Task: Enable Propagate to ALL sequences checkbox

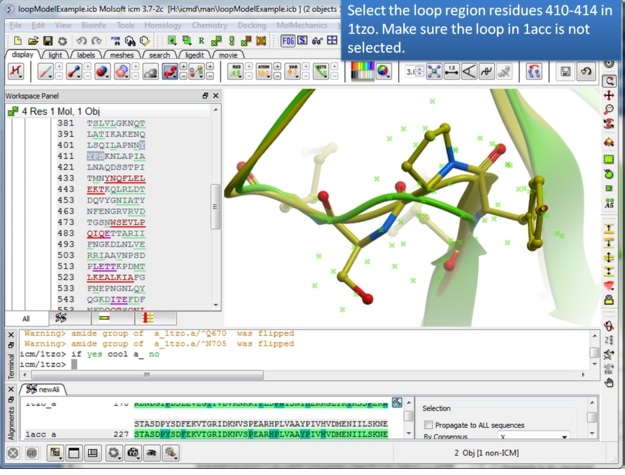Action: click(429, 425)
